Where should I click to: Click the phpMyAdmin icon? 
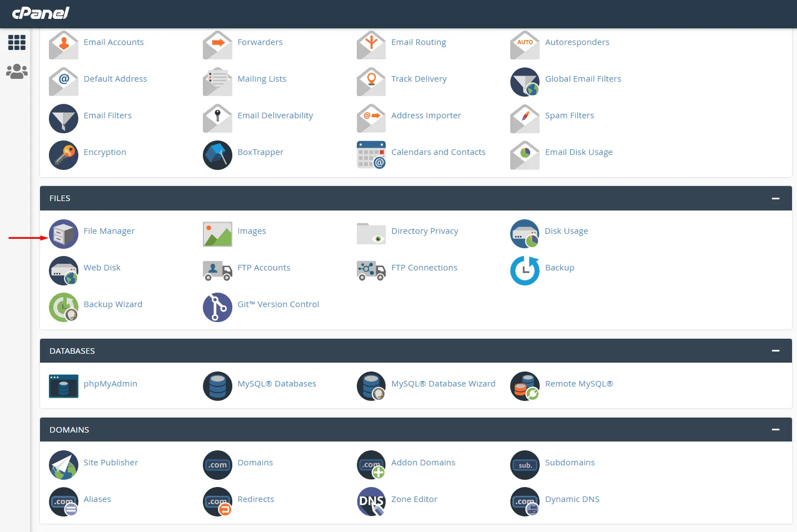pyautogui.click(x=63, y=386)
